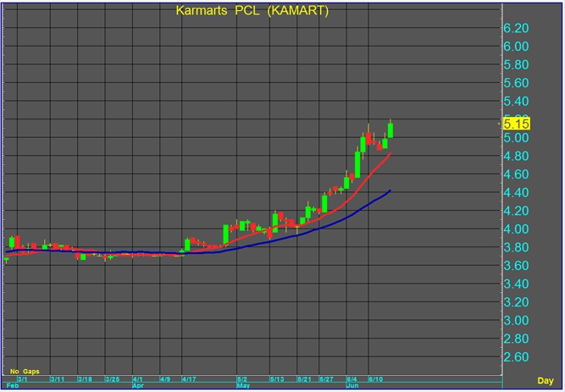Click the 6/4 date marker
Image resolution: width=565 pixels, height=392 pixels.
[352, 379]
